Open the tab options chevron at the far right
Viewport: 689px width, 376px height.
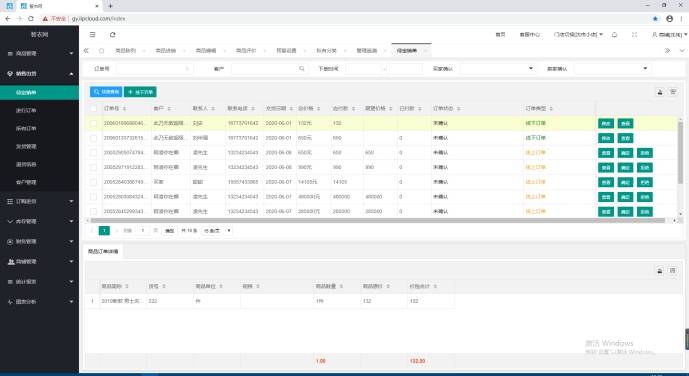[682, 51]
